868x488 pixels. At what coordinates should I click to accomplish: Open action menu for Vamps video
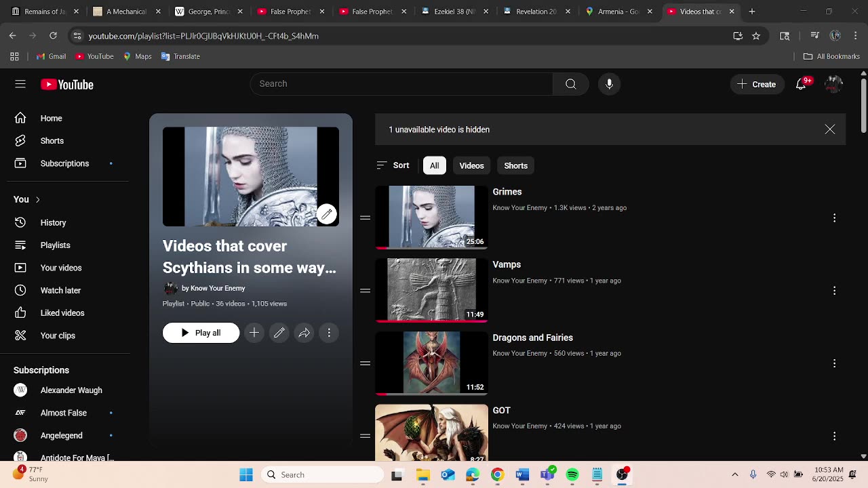coord(834,290)
